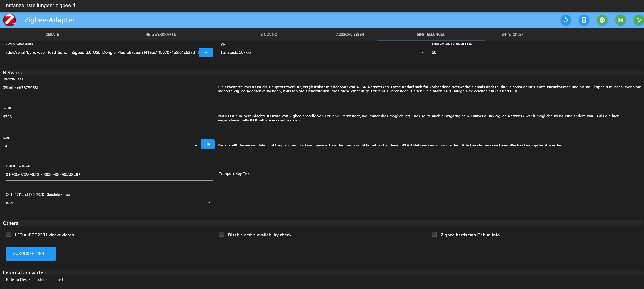The width and height of the screenshot is (644, 289).
Task: Focus the Transportschlüssel text field
Action: pyautogui.click(x=109, y=175)
